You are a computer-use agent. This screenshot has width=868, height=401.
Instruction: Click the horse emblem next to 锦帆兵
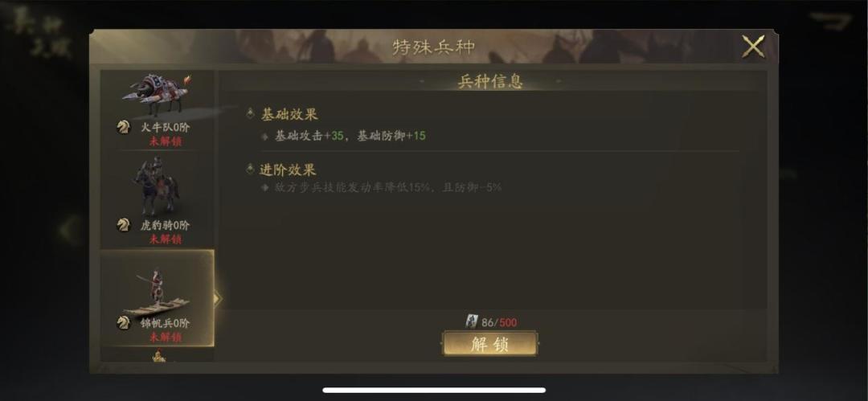124,323
